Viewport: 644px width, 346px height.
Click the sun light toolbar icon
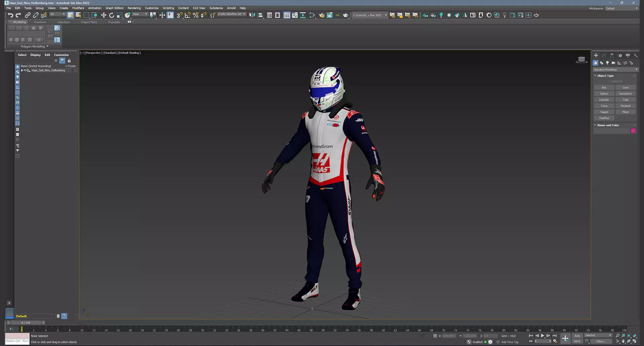[x=449, y=15]
